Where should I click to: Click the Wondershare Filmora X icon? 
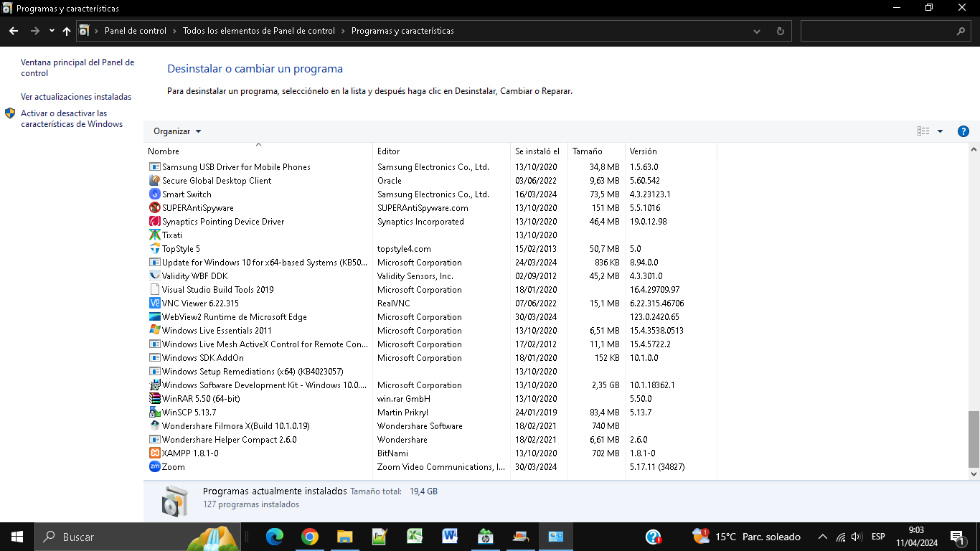point(154,426)
